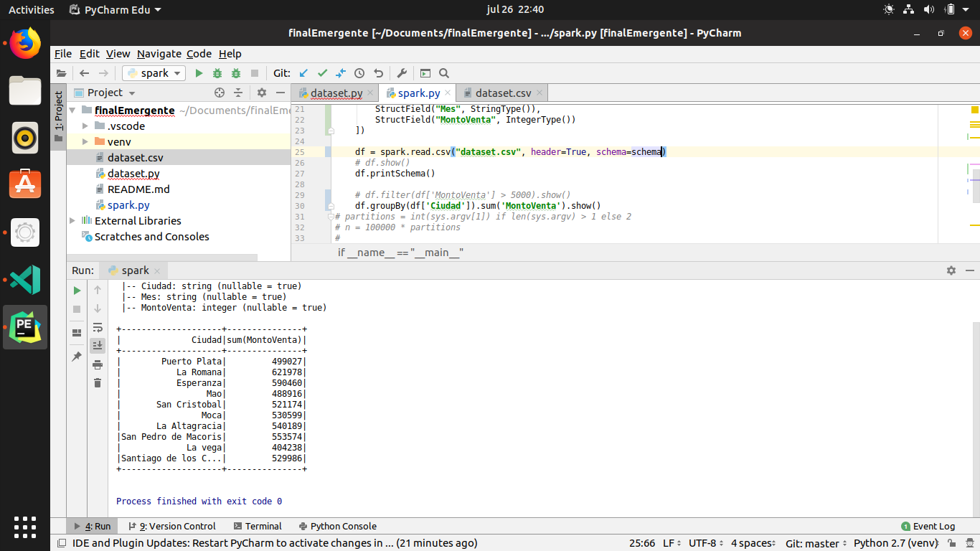Viewport: 980px width, 551px height.
Task: Collapse the finalEmergente project folder
Action: click(72, 110)
